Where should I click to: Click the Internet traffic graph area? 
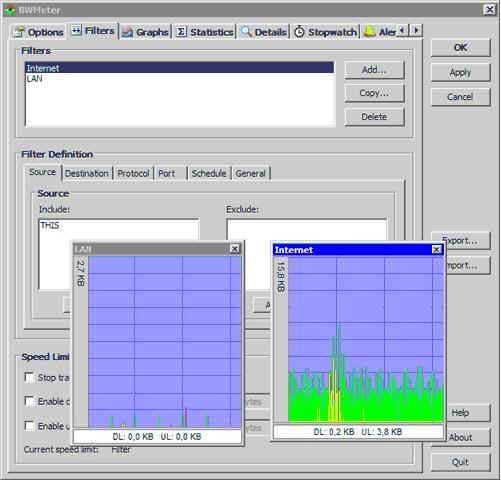pos(366,339)
